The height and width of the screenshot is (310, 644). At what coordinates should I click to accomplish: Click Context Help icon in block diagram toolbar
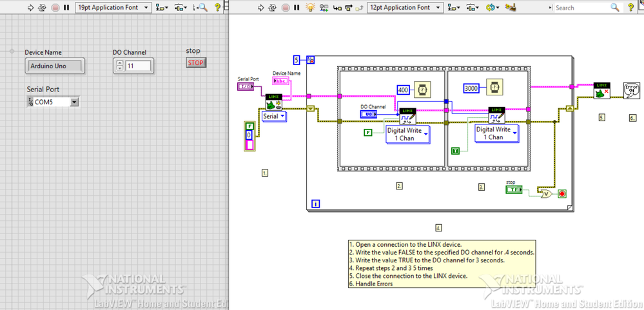(x=631, y=7)
